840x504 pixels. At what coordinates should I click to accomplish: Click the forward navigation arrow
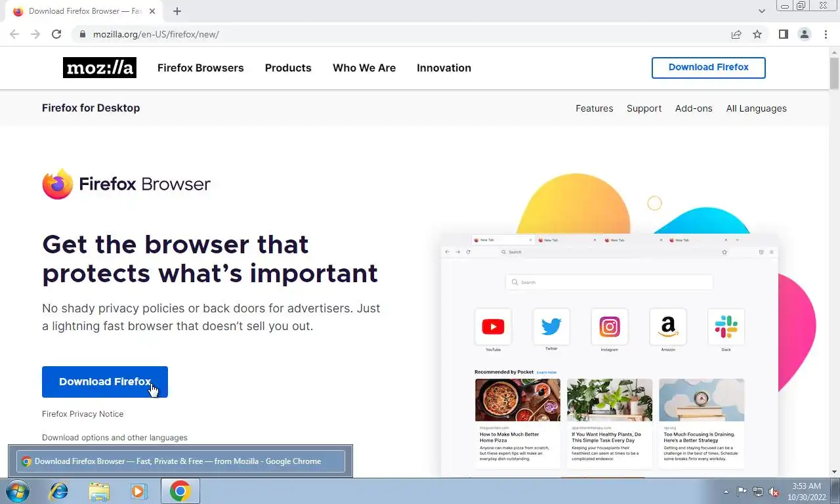pyautogui.click(x=35, y=34)
